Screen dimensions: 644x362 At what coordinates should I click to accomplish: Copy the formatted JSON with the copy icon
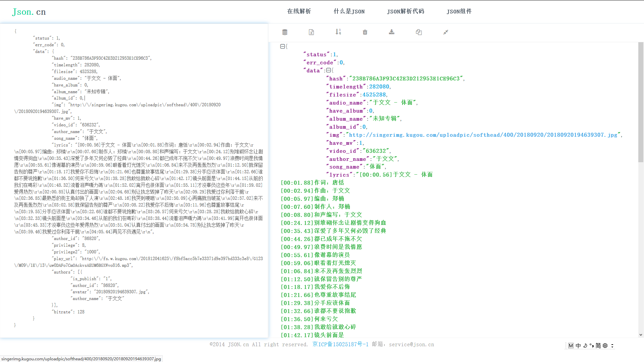click(419, 32)
